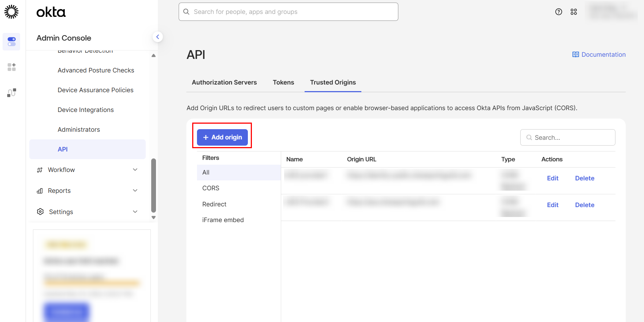
Task: Click the Reports chart icon
Action: click(x=40, y=191)
